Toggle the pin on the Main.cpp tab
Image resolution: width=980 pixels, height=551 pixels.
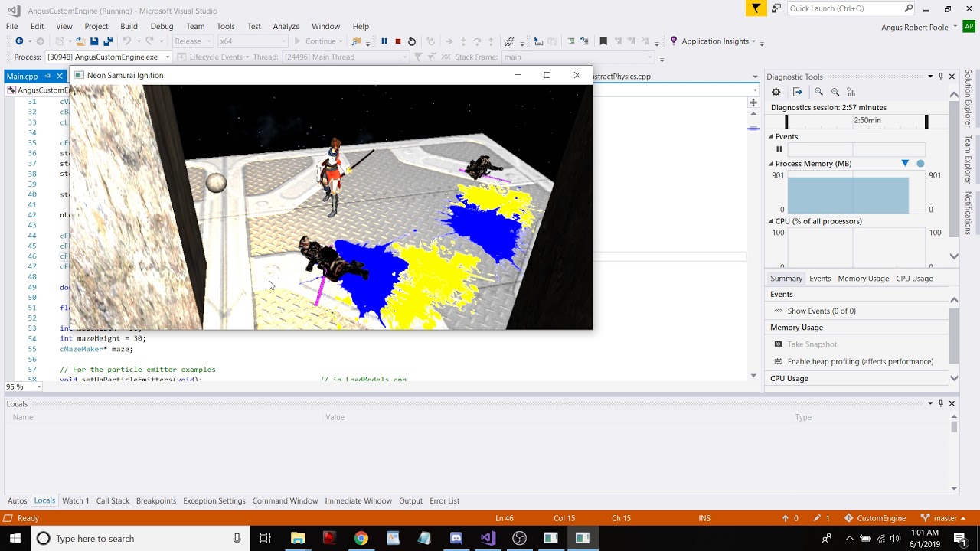pyautogui.click(x=47, y=77)
